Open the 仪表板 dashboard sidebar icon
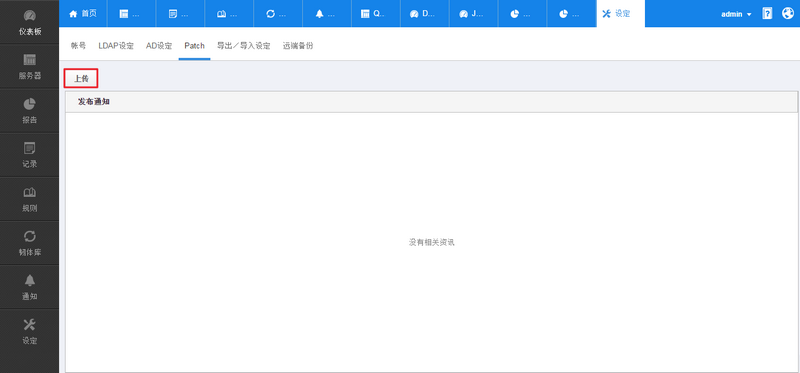The width and height of the screenshot is (800, 373). tap(29, 22)
